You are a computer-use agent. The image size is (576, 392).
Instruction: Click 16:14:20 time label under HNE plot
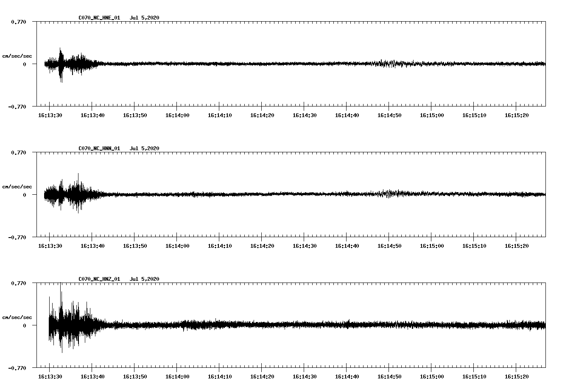pos(262,115)
